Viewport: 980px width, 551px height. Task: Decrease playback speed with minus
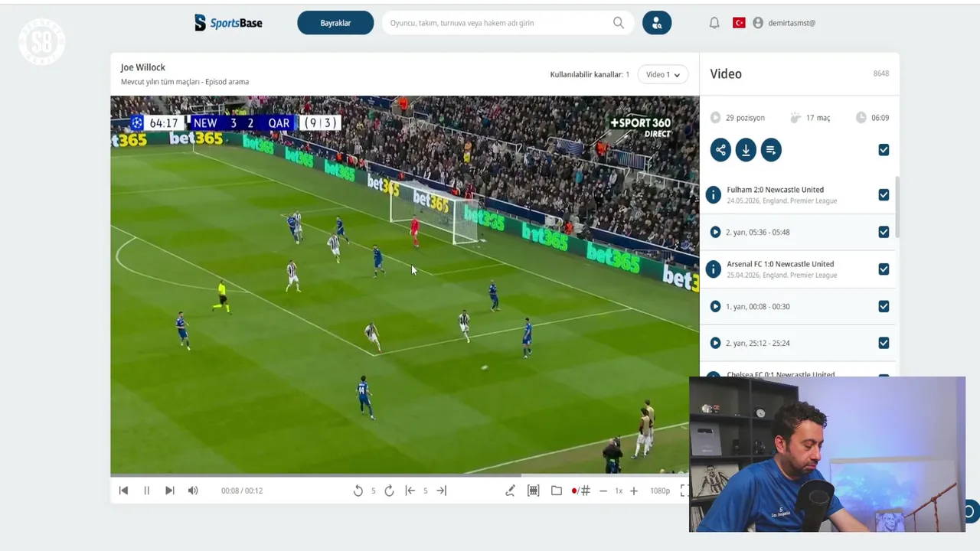coord(603,491)
